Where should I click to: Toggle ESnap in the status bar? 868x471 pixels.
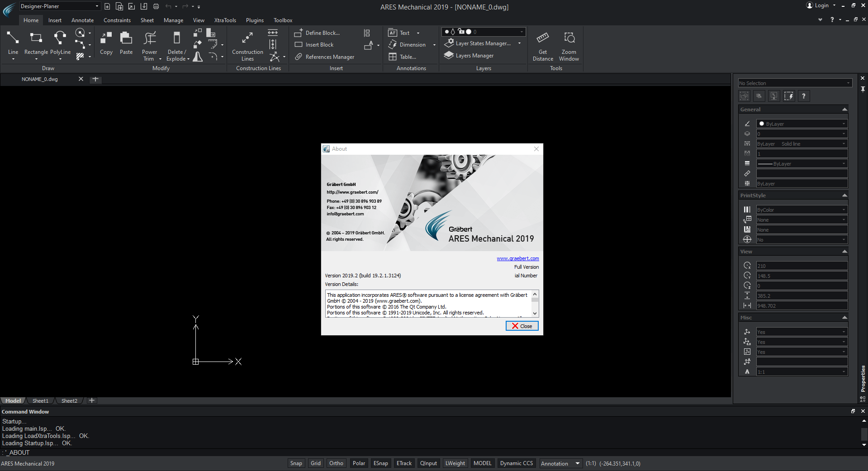(380, 463)
